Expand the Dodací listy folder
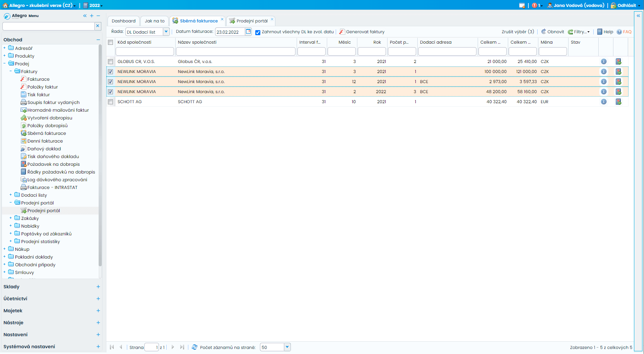The width and height of the screenshot is (644, 354). click(x=11, y=195)
